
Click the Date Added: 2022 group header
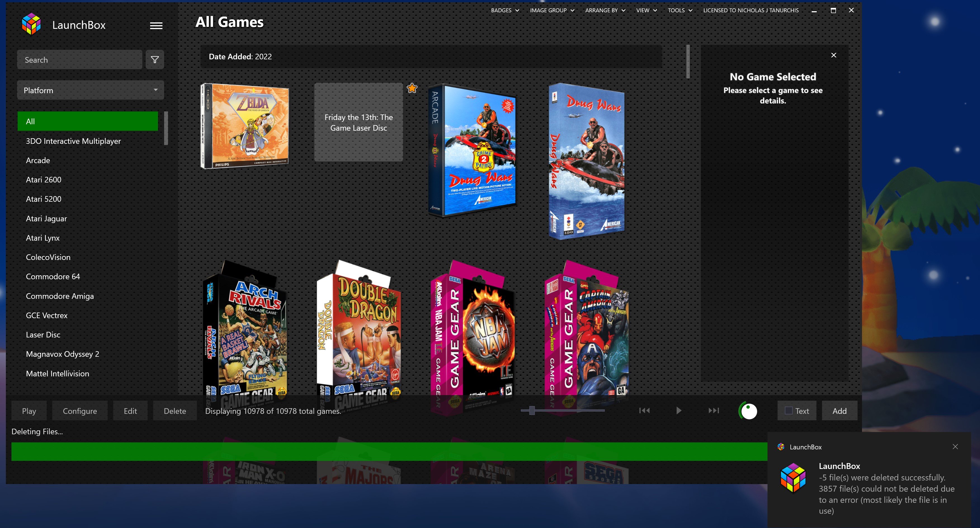[431, 56]
